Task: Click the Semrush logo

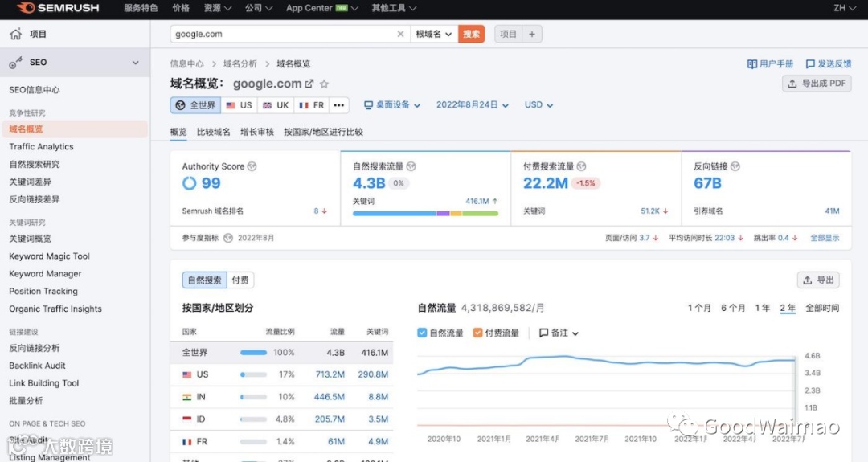Action: [x=58, y=8]
